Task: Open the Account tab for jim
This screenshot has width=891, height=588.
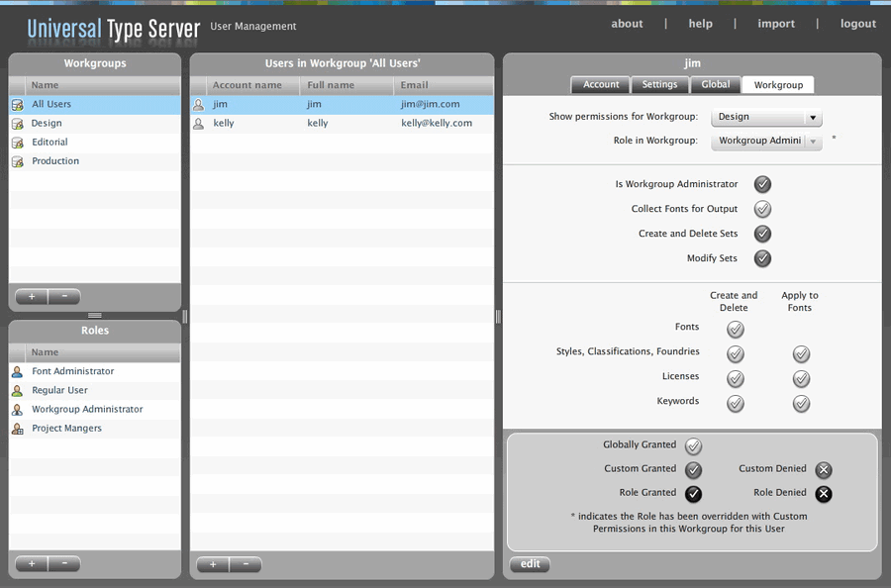Action: 600,84
